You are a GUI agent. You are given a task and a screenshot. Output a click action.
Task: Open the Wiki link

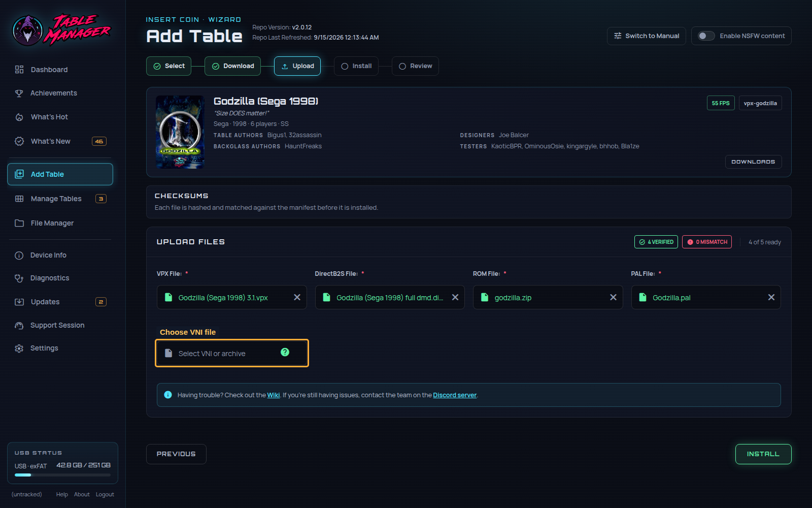click(x=274, y=395)
